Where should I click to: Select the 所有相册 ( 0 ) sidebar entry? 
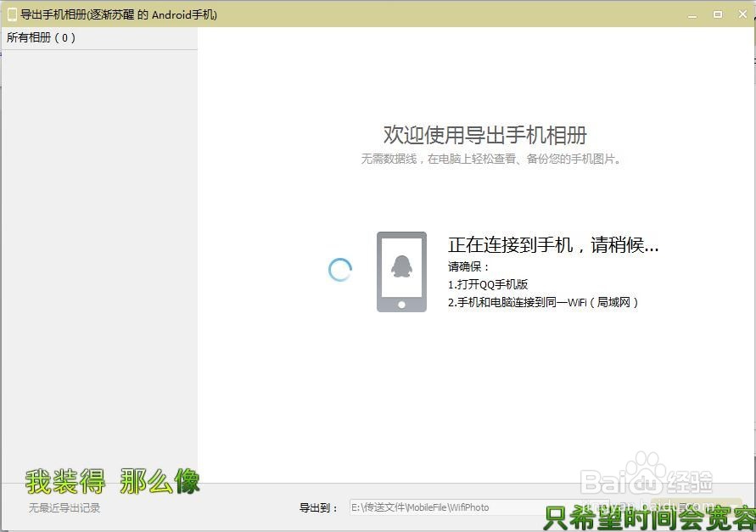point(41,37)
